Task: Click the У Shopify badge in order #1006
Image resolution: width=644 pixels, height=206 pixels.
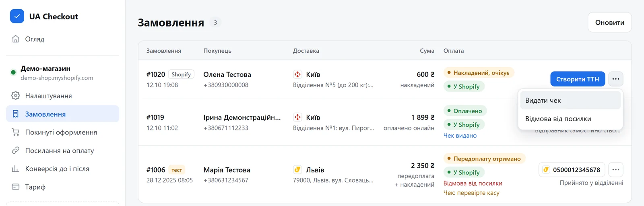Action: click(464, 172)
